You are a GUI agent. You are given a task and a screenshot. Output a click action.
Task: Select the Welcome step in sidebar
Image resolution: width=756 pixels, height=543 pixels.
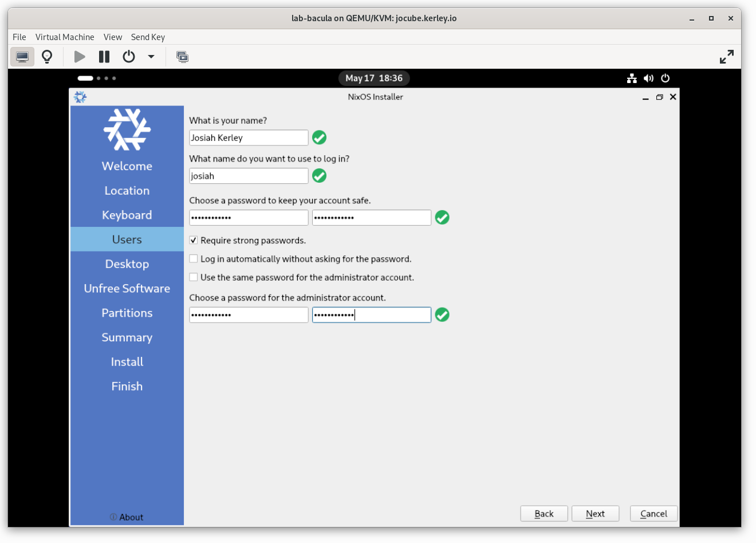click(127, 166)
